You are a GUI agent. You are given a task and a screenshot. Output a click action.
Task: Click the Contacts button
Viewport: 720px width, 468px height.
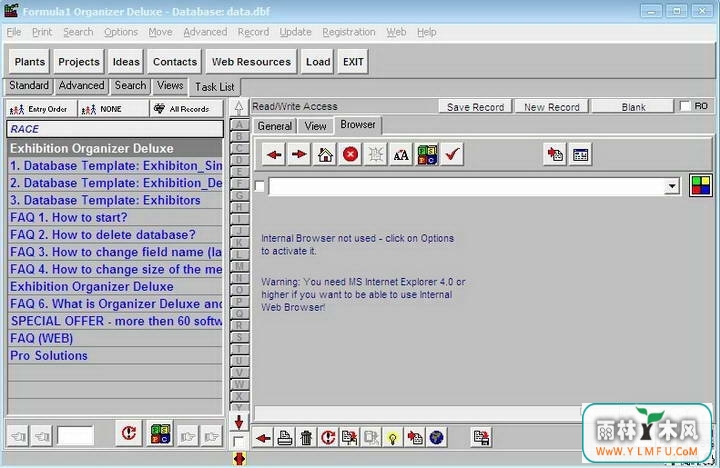click(x=174, y=62)
